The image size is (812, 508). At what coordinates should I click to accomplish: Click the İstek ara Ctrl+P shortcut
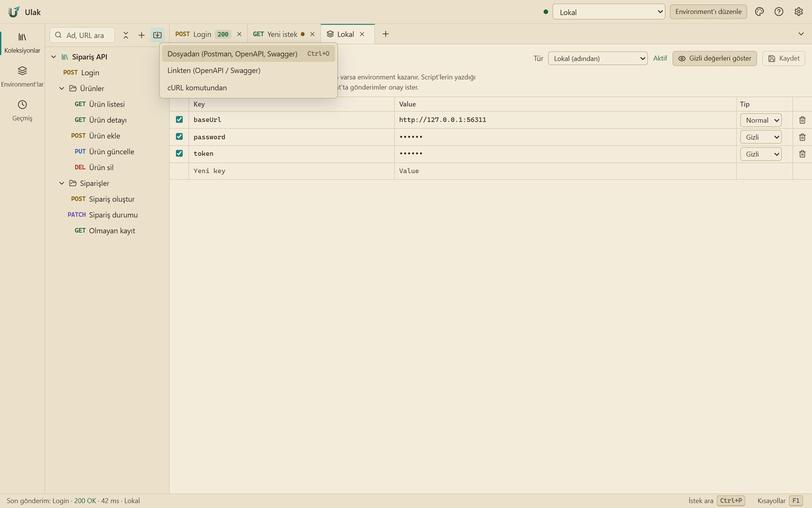[717, 500]
